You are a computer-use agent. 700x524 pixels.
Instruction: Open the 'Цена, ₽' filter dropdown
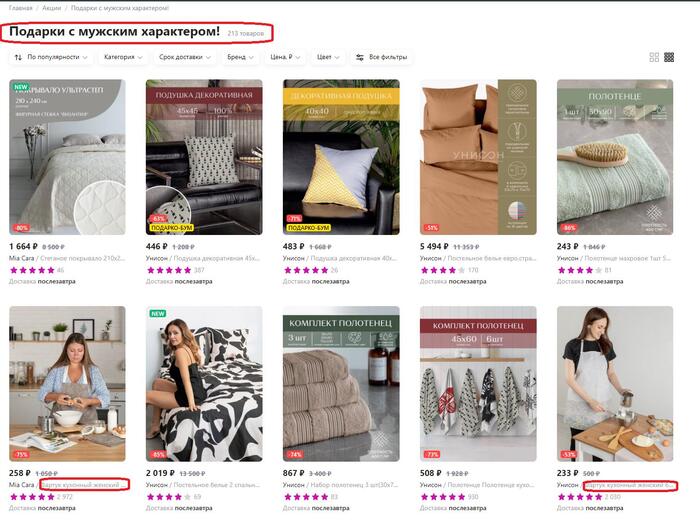click(285, 57)
